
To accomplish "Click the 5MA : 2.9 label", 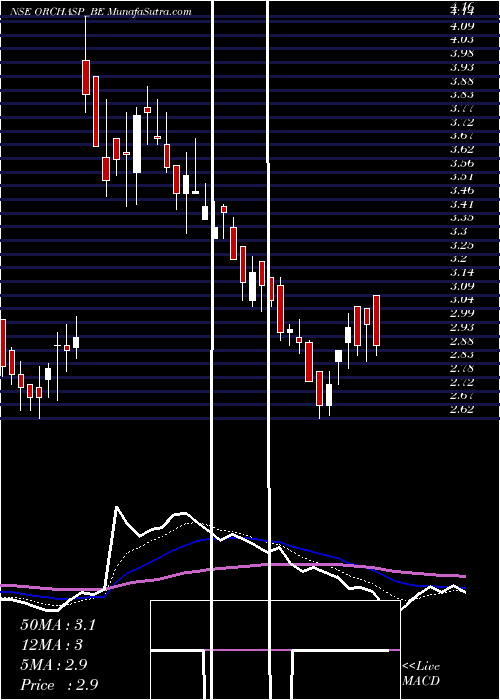I will (x=55, y=665).
